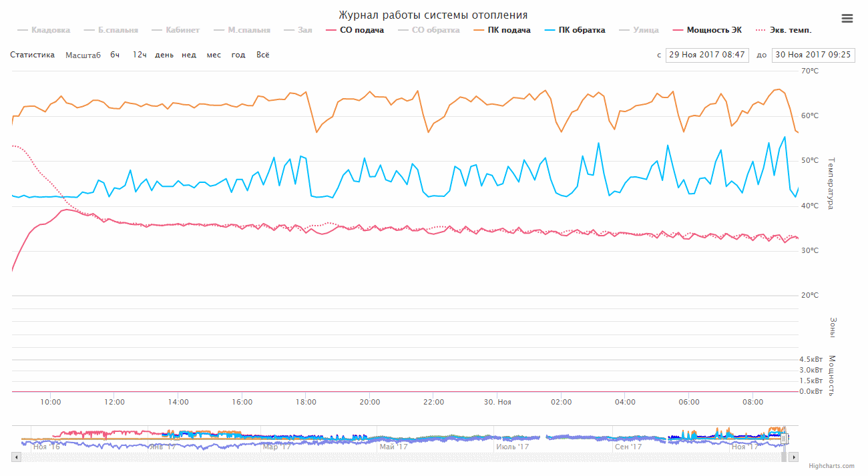Viewport: 868px width, 476px height.
Task: Set zoom range to мес
Action: click(x=214, y=55)
